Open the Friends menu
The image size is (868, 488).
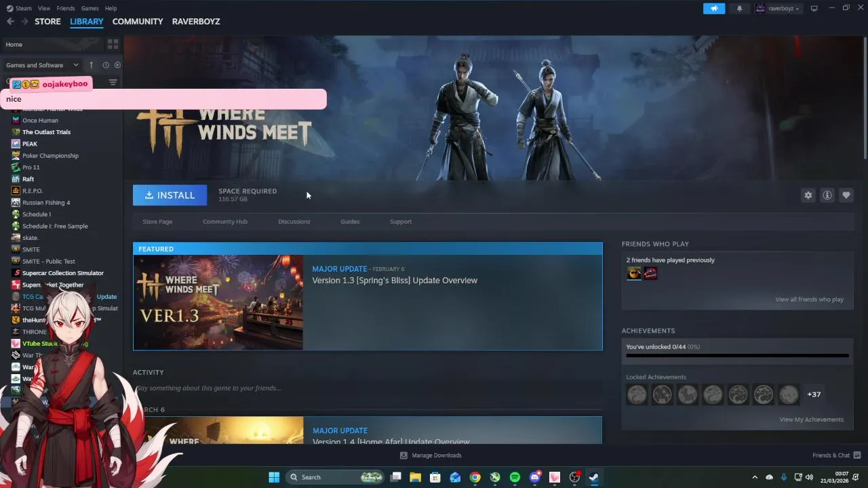click(66, 8)
